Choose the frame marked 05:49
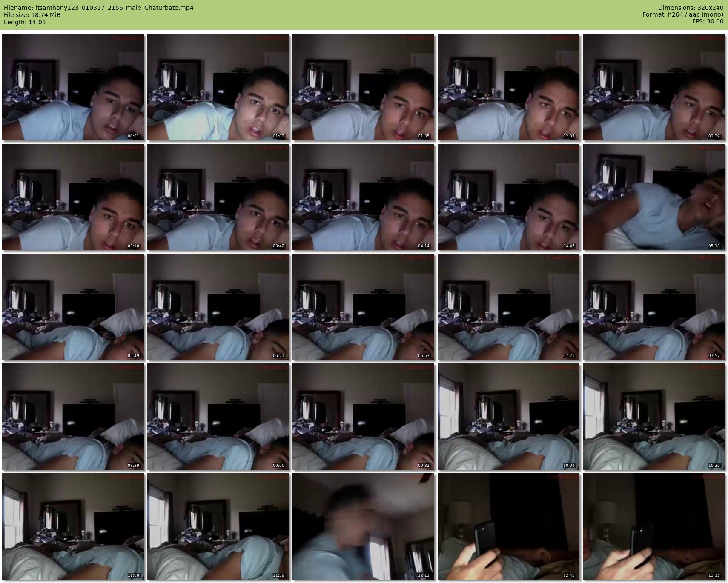Image resolution: width=728 pixels, height=583 pixels. coord(73,307)
